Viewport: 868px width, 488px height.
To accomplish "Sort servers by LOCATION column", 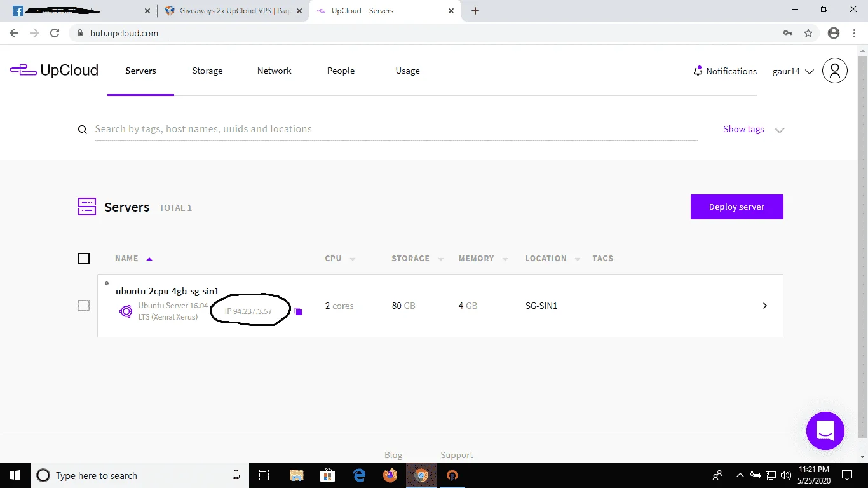I will click(552, 259).
